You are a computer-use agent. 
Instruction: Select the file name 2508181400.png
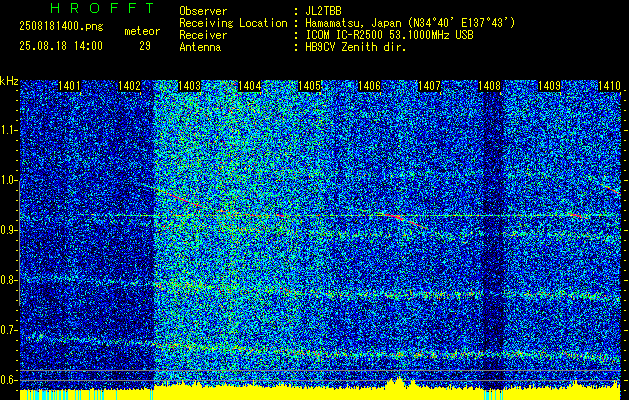61,26
